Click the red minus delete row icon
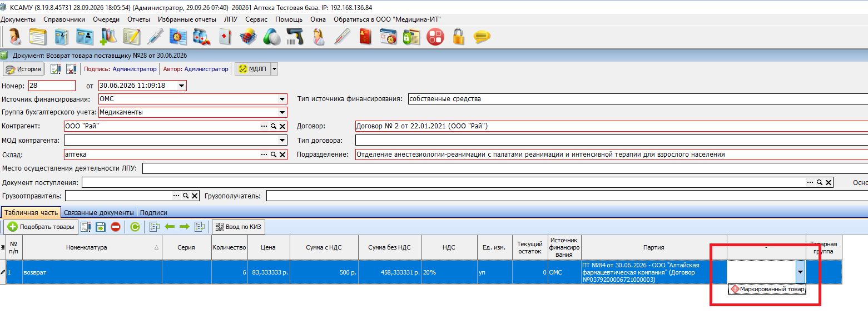Screen dimensions: 868x334 pos(116,227)
